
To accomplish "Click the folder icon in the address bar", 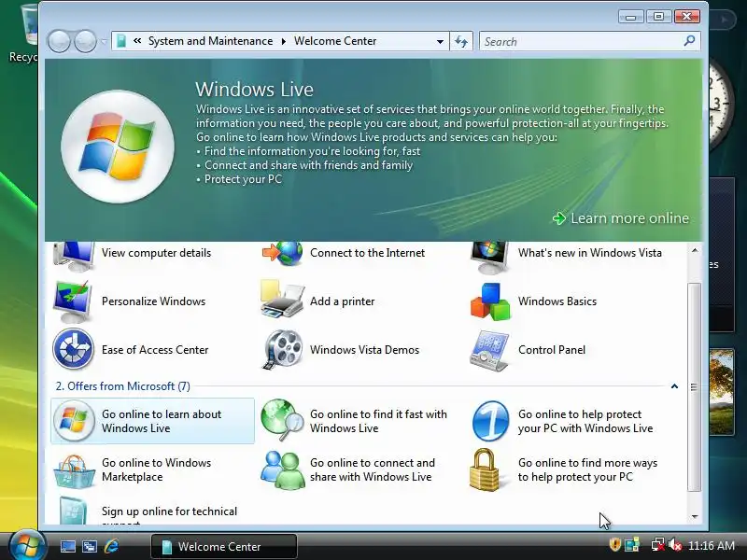I will 121,41.
